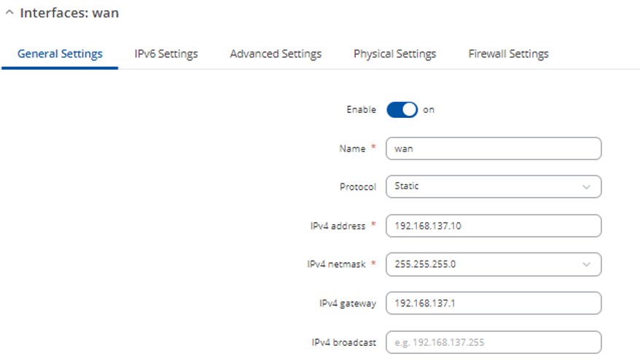Viewport: 640px width, 364px height.
Task: Open the Firewall Settings tab
Action: [508, 54]
